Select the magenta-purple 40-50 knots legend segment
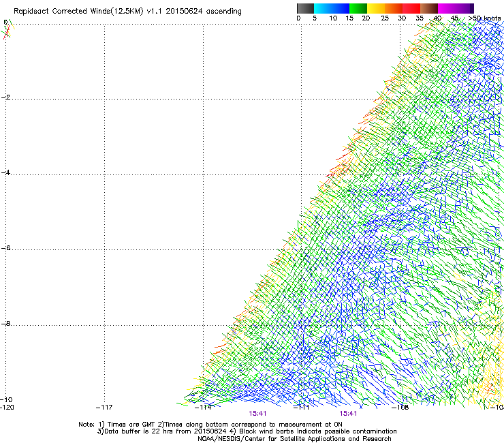 point(456,8)
